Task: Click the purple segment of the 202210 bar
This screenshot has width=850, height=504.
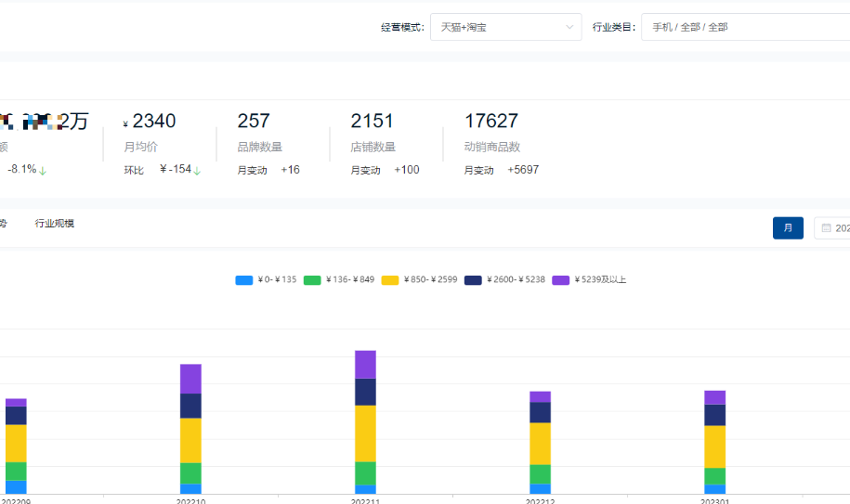Action: [190, 379]
